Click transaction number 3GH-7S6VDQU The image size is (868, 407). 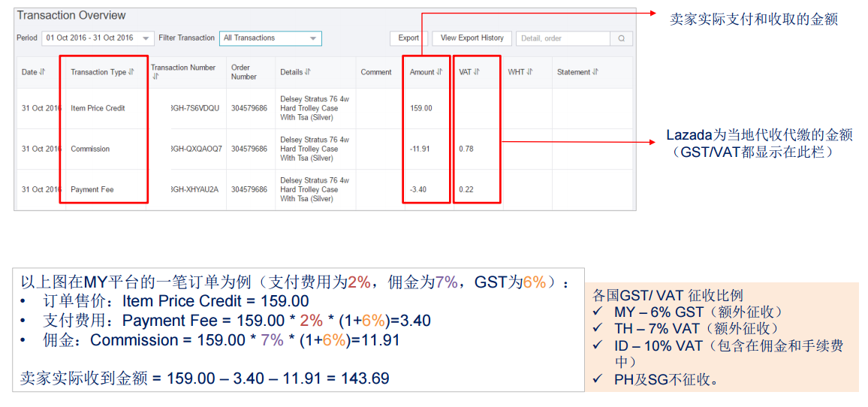pyautogui.click(x=195, y=109)
